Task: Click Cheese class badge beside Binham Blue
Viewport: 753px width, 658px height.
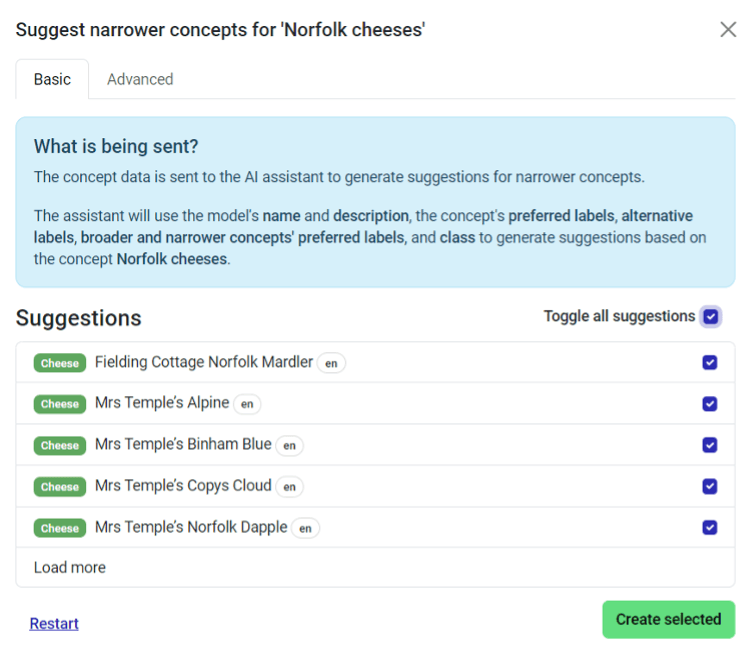Action: click(x=60, y=445)
